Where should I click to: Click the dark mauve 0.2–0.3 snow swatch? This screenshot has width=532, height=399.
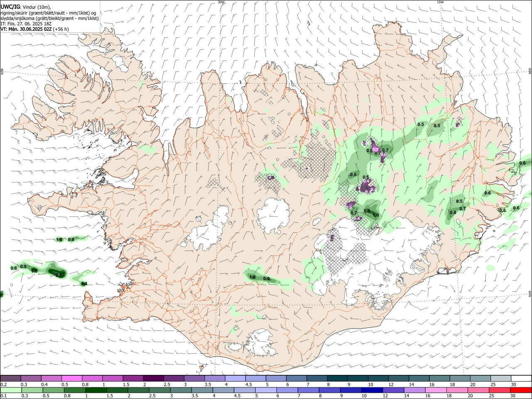coord(11,378)
